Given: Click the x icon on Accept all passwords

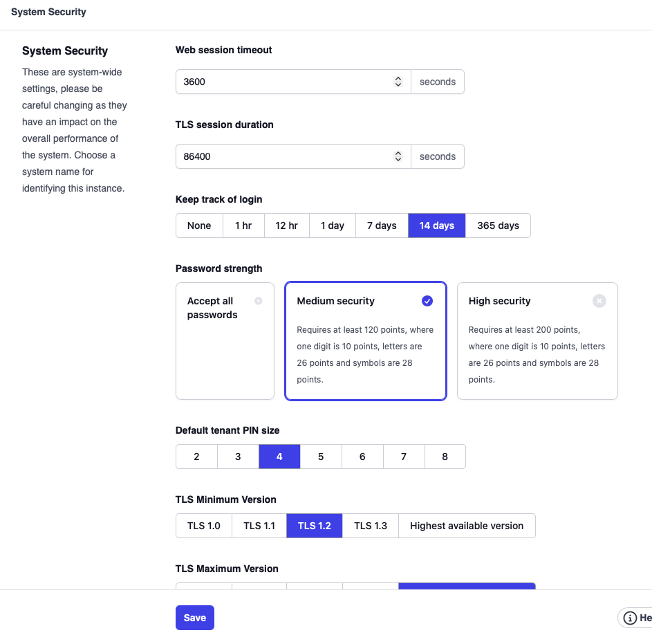Looking at the screenshot, I should tap(259, 301).
